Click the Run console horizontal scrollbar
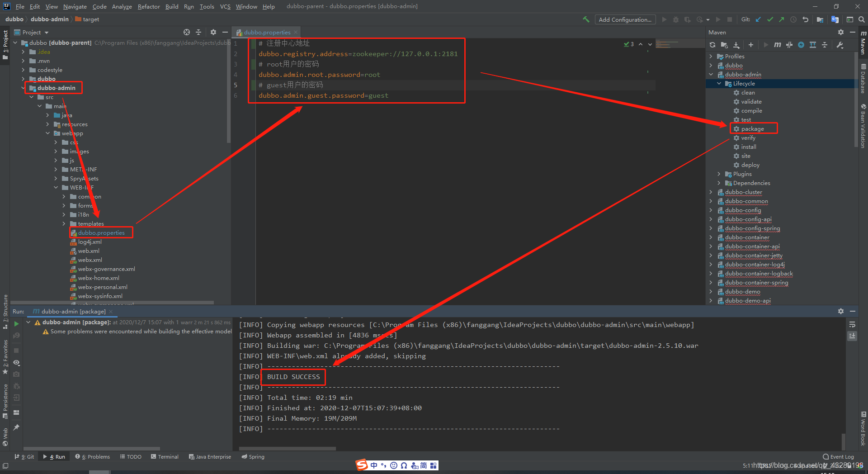 point(288,449)
